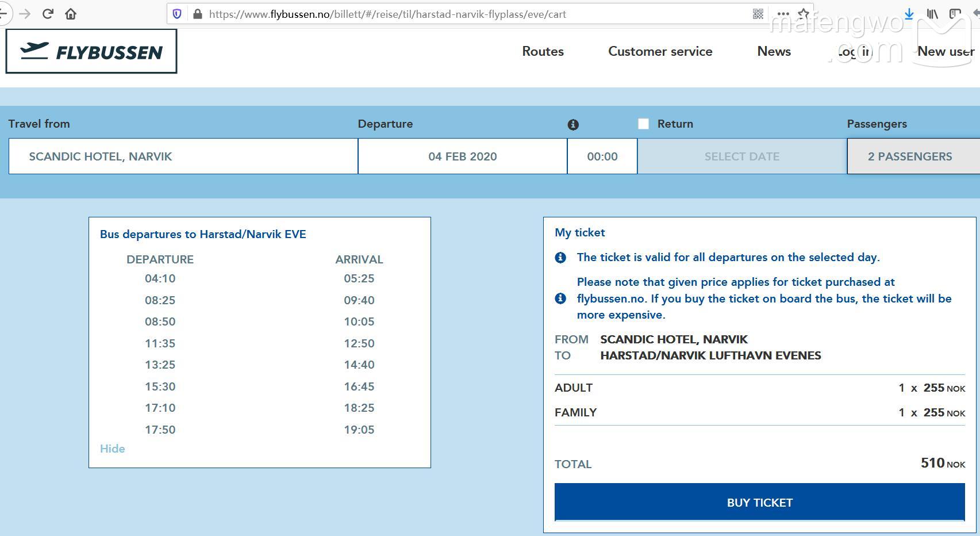Click the FAMILY ticket line
Viewport: 980px width, 536px height.
(759, 412)
